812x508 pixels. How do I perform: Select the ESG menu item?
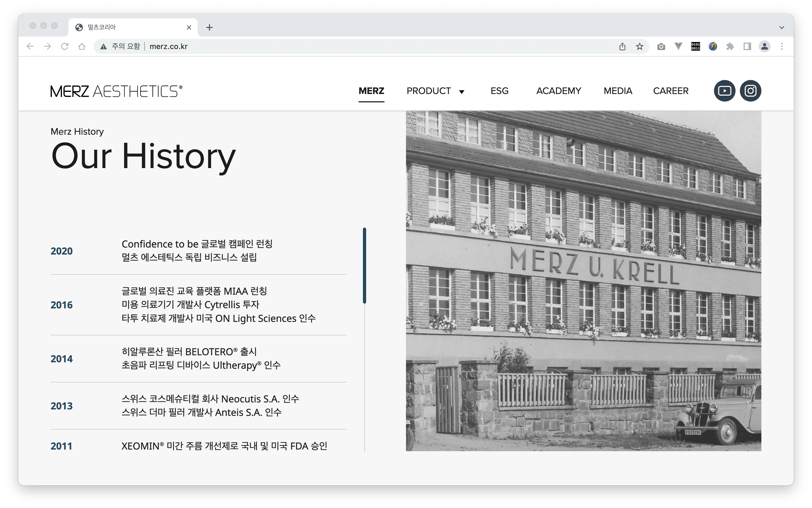pyautogui.click(x=499, y=91)
